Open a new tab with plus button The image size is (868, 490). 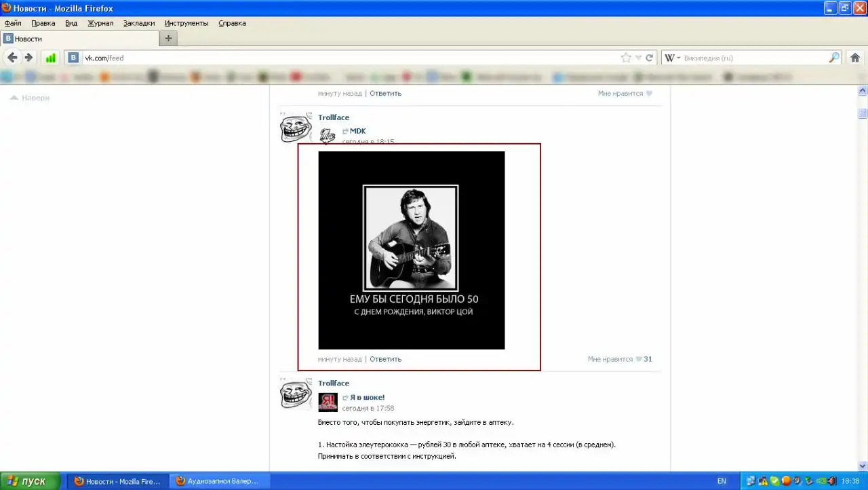(x=168, y=39)
